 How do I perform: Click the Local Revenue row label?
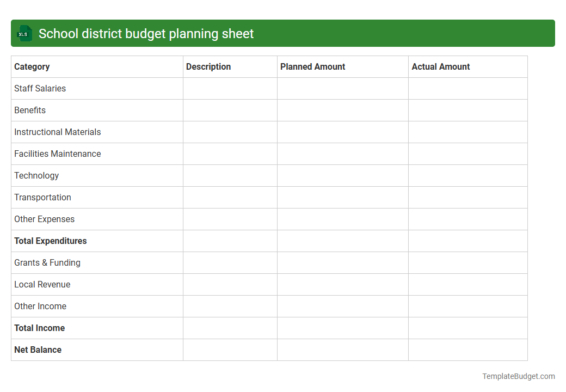(42, 284)
